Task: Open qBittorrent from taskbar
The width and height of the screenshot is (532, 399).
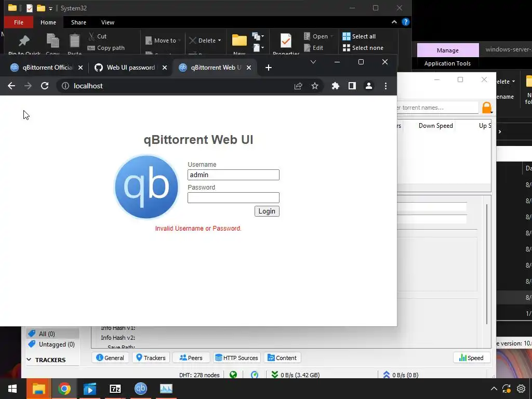Action: coord(140,389)
